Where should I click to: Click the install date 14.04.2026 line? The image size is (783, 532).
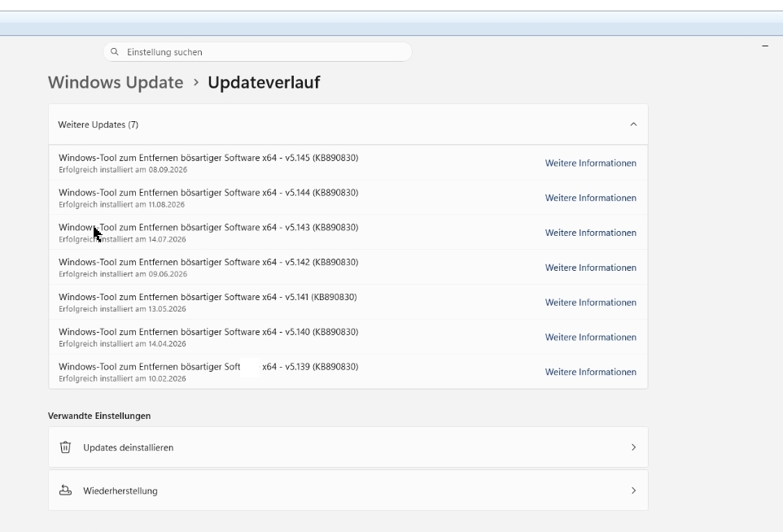pos(122,344)
